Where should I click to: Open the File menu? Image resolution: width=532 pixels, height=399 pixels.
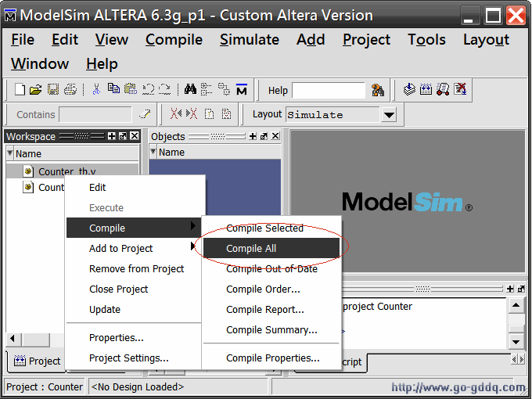coord(23,40)
